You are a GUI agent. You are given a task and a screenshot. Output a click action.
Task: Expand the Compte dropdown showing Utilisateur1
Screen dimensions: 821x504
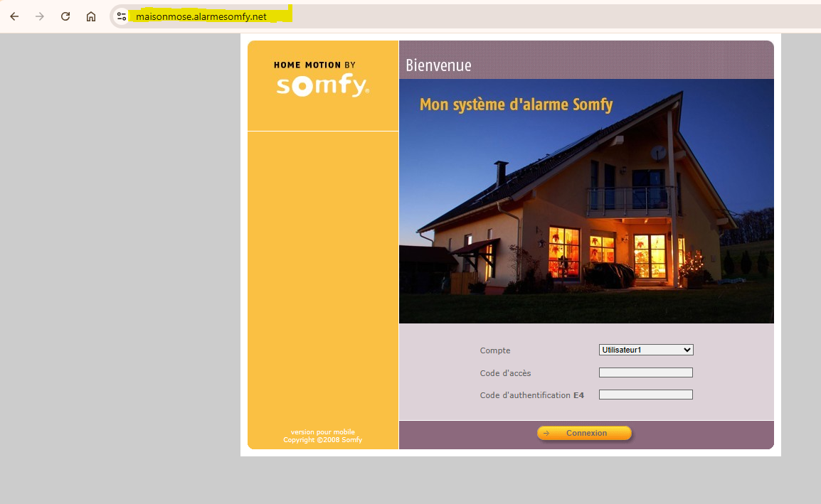click(x=646, y=350)
